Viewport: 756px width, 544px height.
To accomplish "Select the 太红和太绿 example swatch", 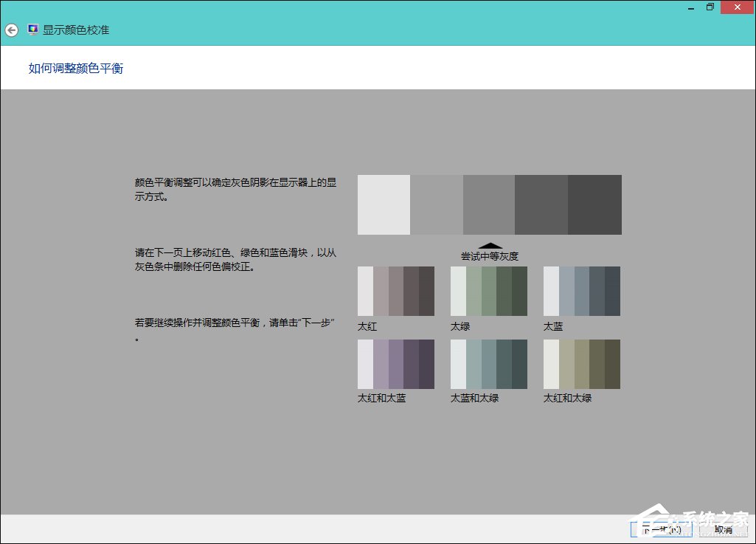I will click(x=581, y=363).
